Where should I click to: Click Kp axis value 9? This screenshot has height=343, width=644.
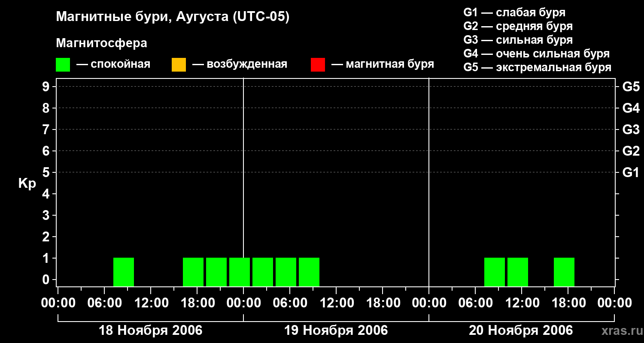[x=47, y=87]
